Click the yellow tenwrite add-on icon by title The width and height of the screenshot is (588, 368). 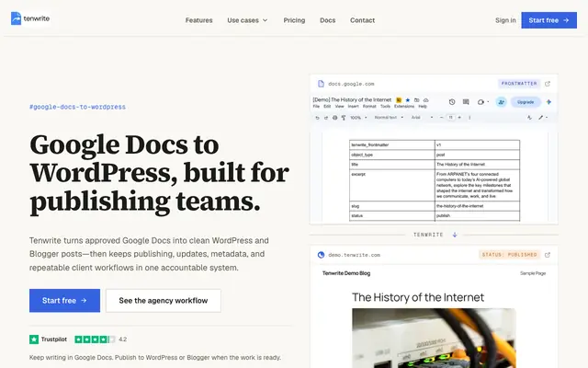pos(399,100)
